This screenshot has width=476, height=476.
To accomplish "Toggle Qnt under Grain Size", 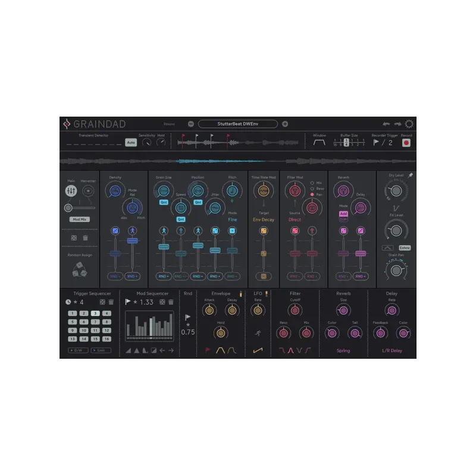I will (164, 202).
